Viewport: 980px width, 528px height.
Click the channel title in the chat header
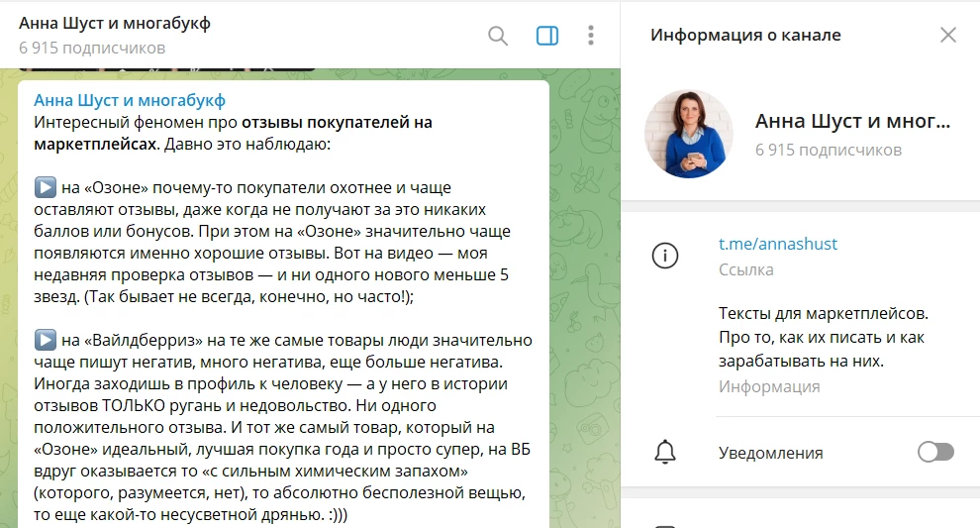[x=115, y=23]
